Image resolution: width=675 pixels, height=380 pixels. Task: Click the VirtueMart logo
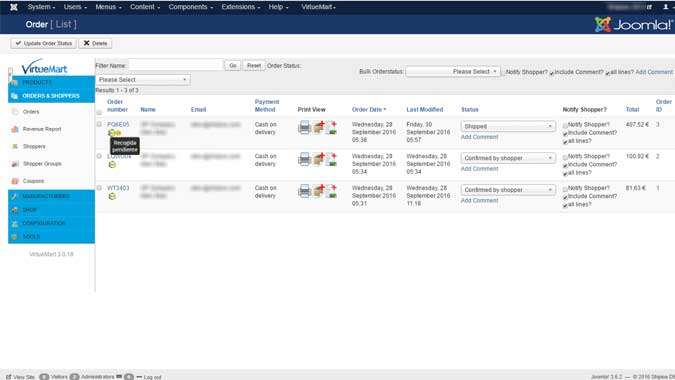pyautogui.click(x=44, y=67)
